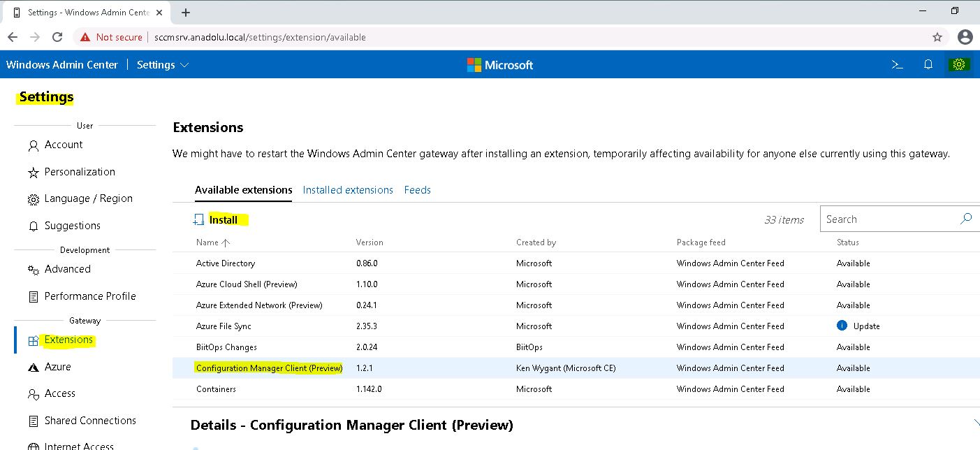Click the highlighted Settings gear icon
Image resolution: width=980 pixels, height=450 pixels.
coord(959,64)
